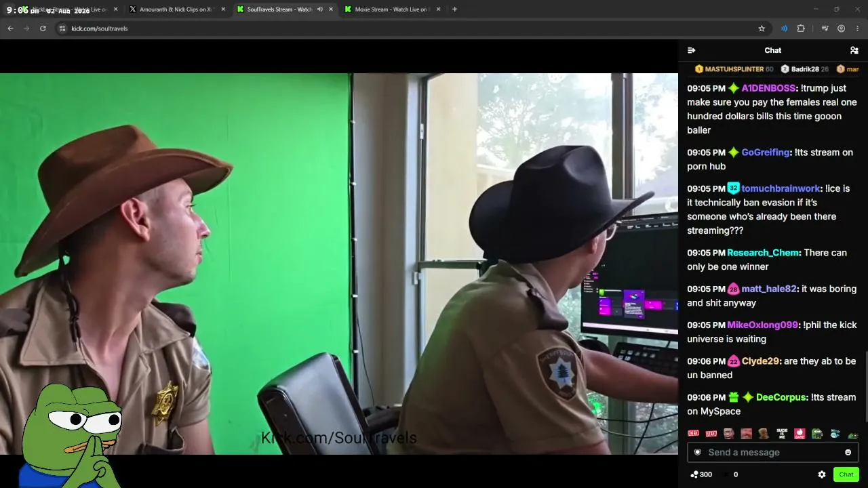This screenshot has width=868, height=488.
Task: Insert the pink flame emote
Action: coord(800,434)
